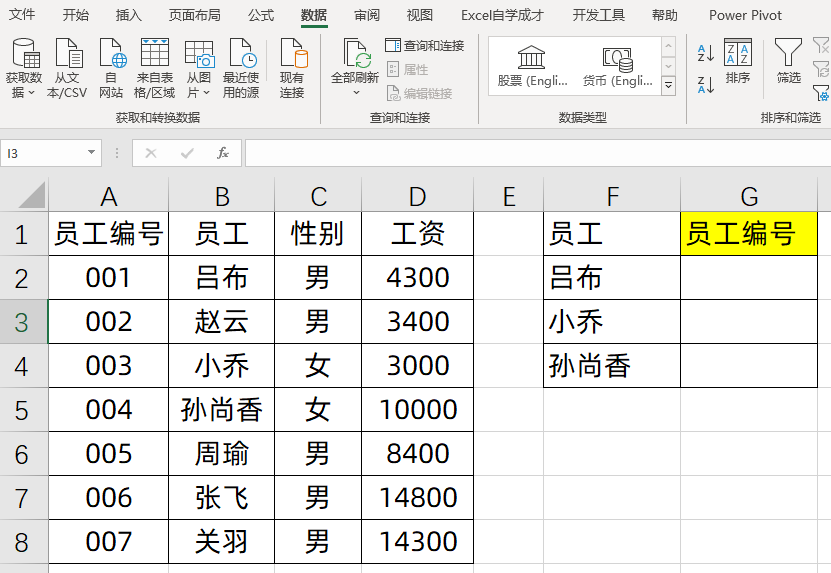
Task: Sort descending with the Z-A icon
Action: pos(705,84)
